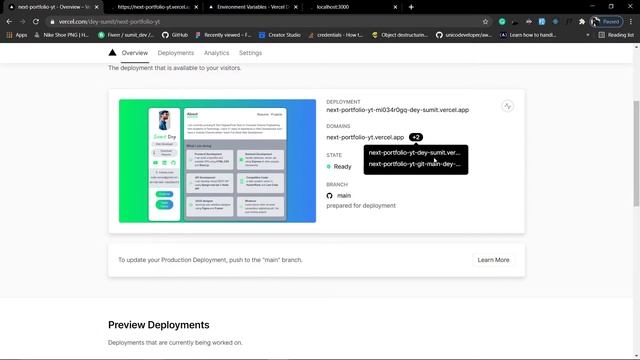The image size is (640, 360).
Task: Open the unicodeveloper GitHub bookmark
Action: [x=464, y=35]
